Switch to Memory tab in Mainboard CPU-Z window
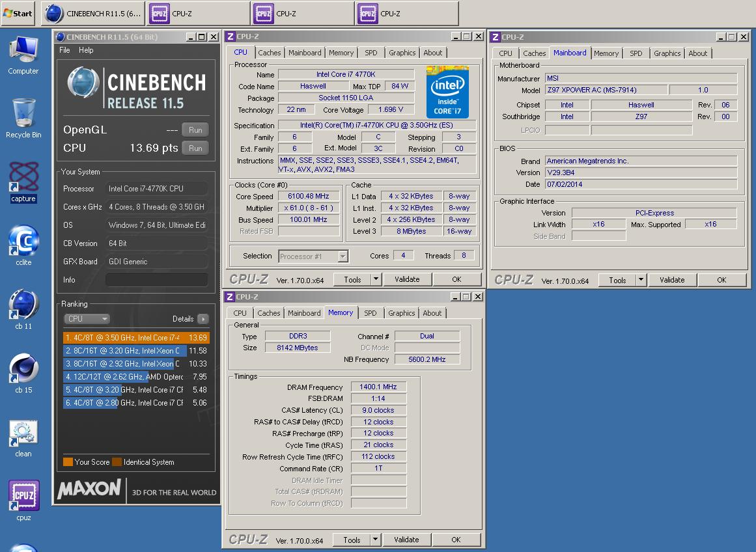This screenshot has width=756, height=552. [606, 53]
